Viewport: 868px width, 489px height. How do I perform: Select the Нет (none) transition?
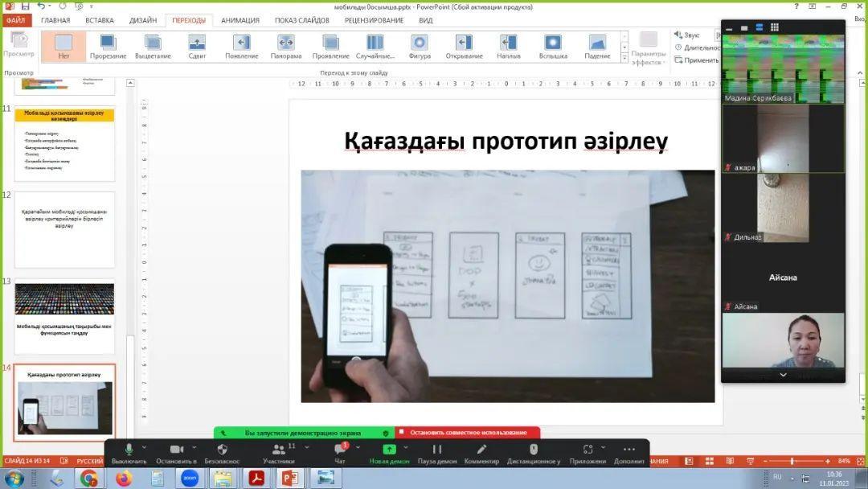[x=63, y=47]
